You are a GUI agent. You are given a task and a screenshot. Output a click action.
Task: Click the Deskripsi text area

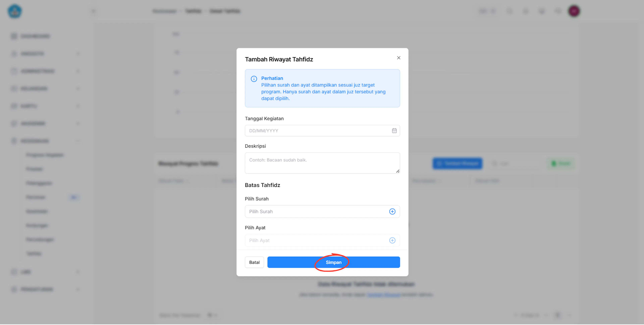[322, 163]
